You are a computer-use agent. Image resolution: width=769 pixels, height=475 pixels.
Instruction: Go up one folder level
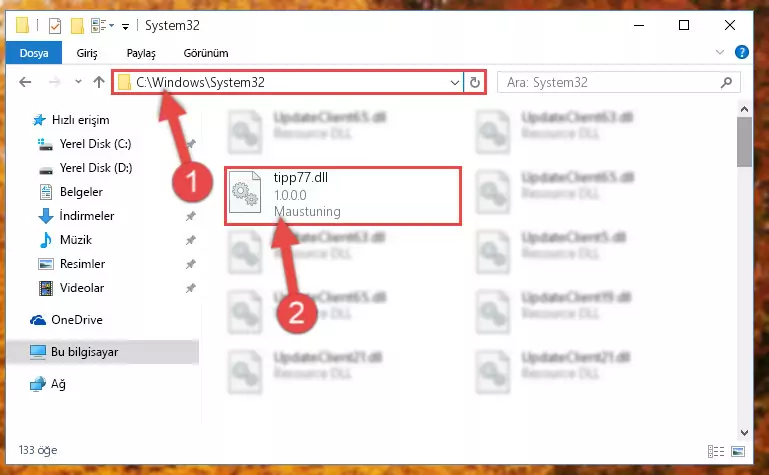(99, 82)
